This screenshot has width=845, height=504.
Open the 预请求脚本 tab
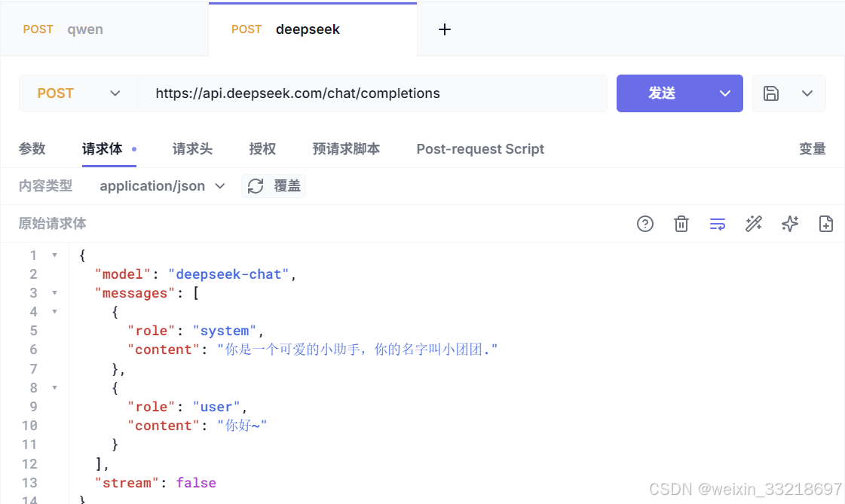point(346,148)
